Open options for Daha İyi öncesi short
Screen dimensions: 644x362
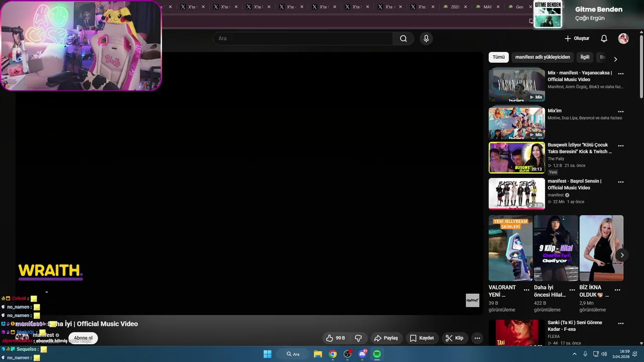click(572, 290)
